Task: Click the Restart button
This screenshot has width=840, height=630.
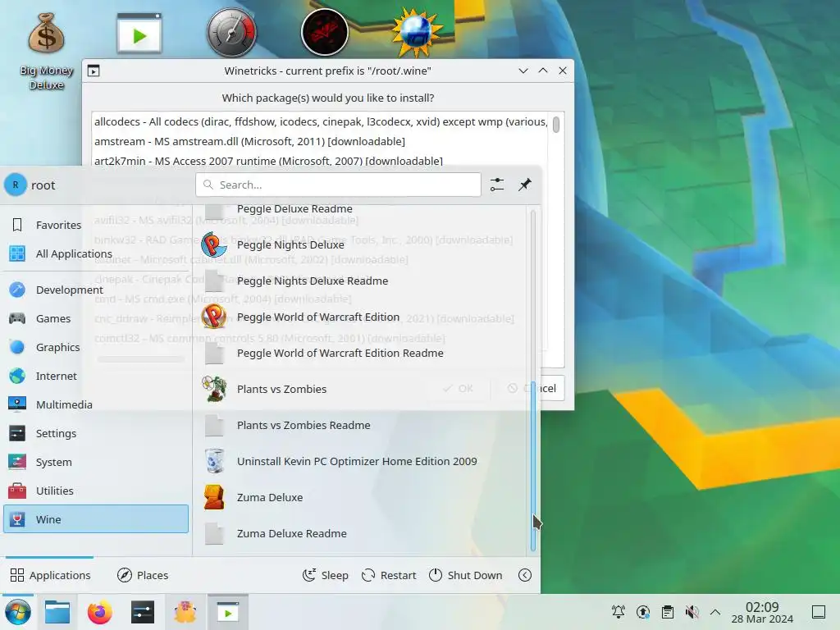Action: (x=389, y=575)
